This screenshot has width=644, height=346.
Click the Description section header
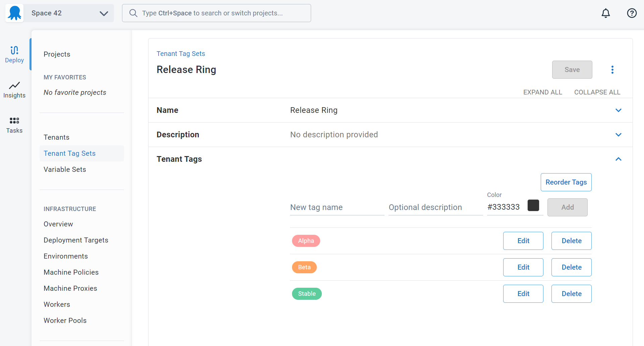point(178,135)
